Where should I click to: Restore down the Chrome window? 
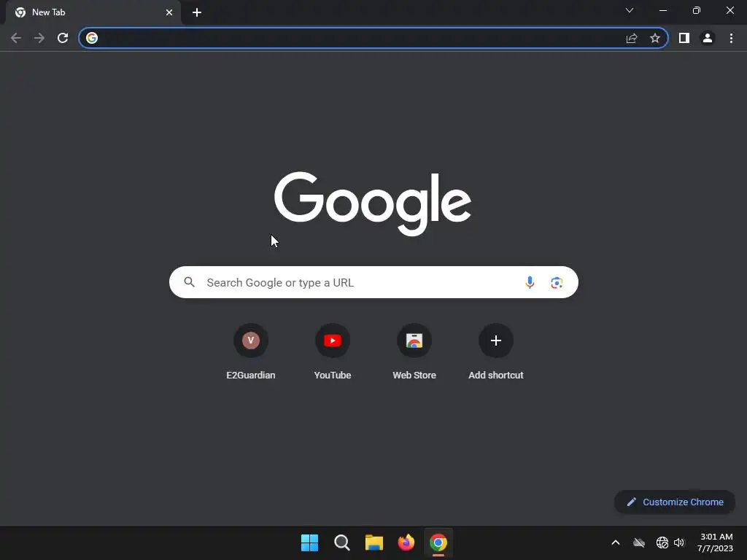(x=697, y=10)
